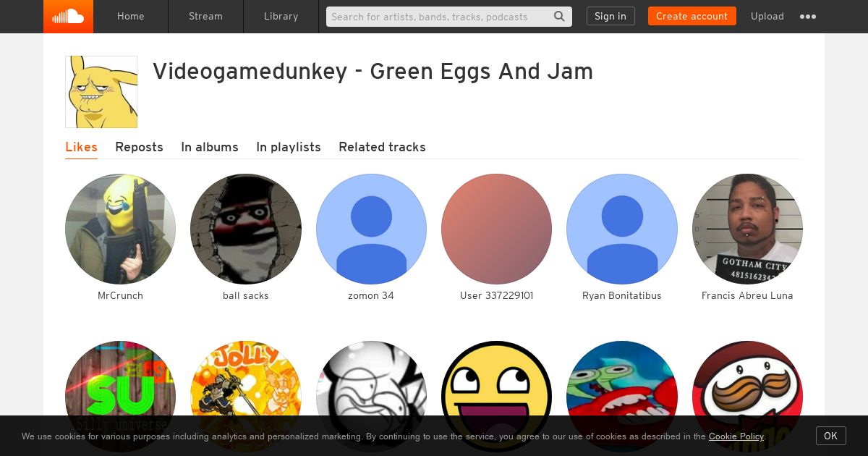
Task: Select the Likes tab
Action: click(x=81, y=147)
